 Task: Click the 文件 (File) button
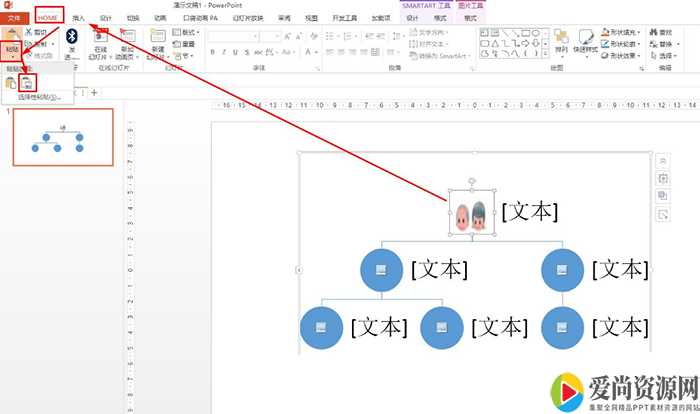[14, 18]
